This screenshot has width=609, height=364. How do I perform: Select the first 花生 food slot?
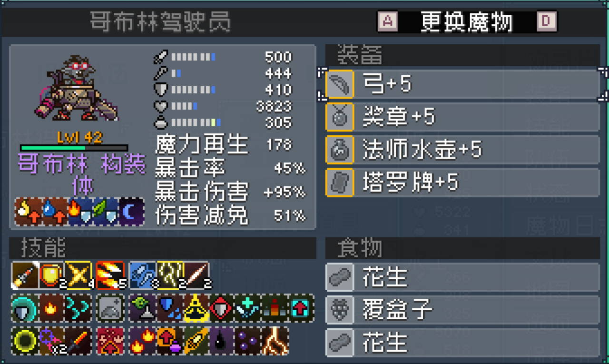(462, 277)
